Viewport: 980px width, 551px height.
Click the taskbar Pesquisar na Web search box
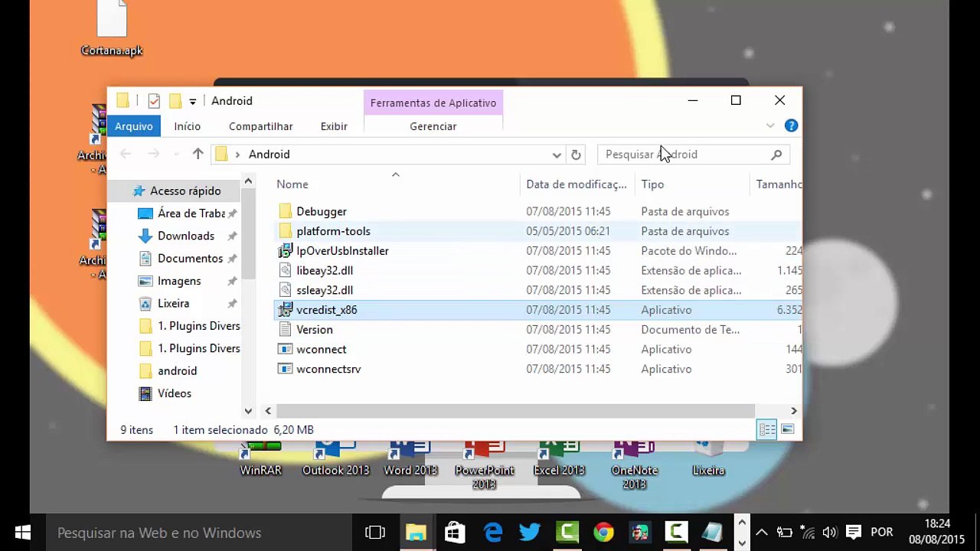[x=201, y=533]
